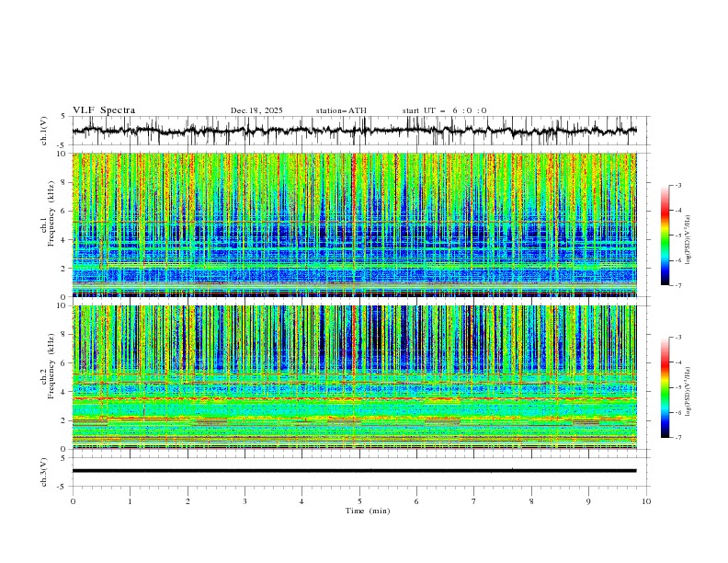This screenshot has height=563, width=728.
Task: Click the ch.1 spectrogram panel
Action: [354, 224]
